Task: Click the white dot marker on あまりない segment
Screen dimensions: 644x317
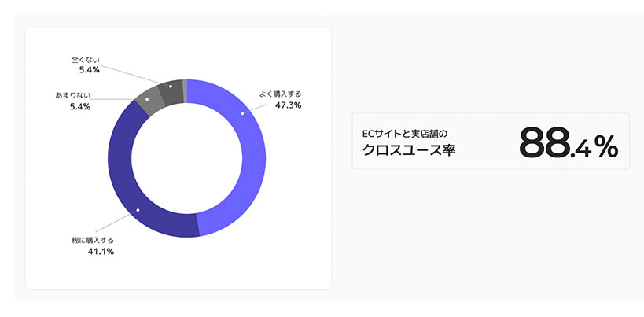Action: coord(147,99)
